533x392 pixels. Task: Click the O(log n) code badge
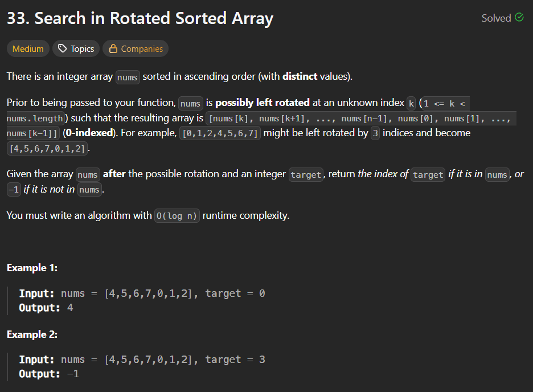tap(177, 215)
